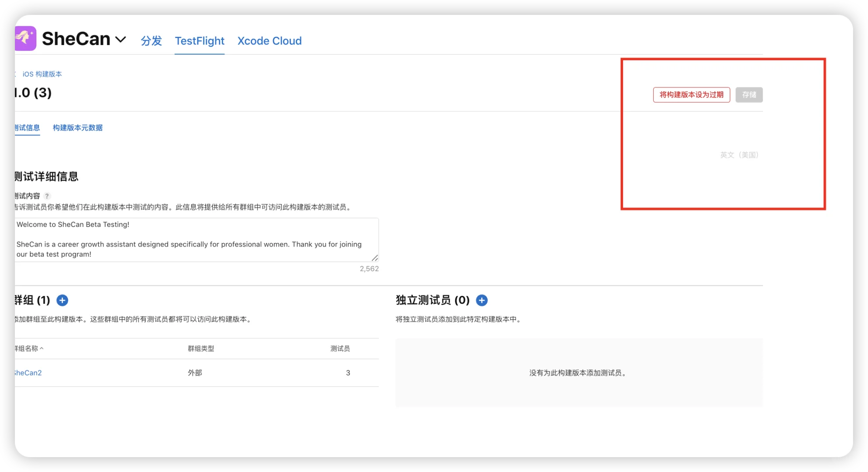Click the text area resize handle icon
Viewport: 868px width, 472px height.
pos(374,257)
